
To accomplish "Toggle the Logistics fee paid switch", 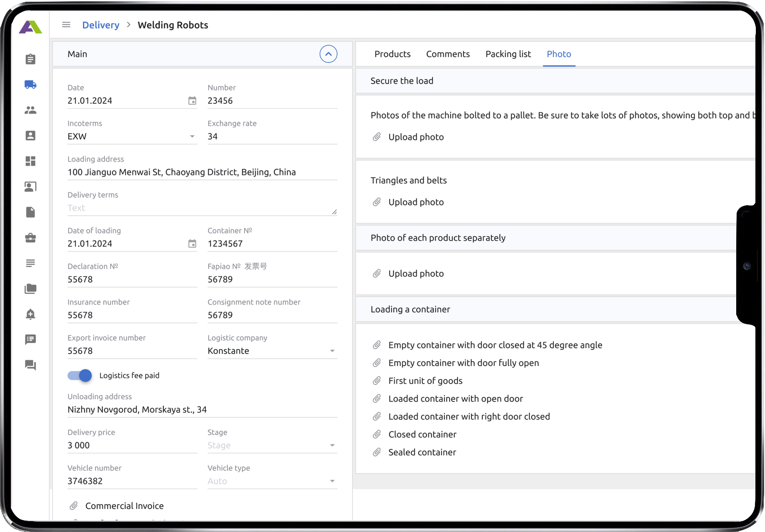I will point(80,376).
